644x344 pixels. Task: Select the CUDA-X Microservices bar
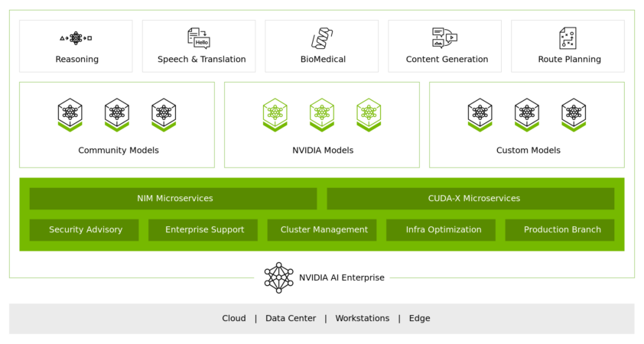click(470, 199)
